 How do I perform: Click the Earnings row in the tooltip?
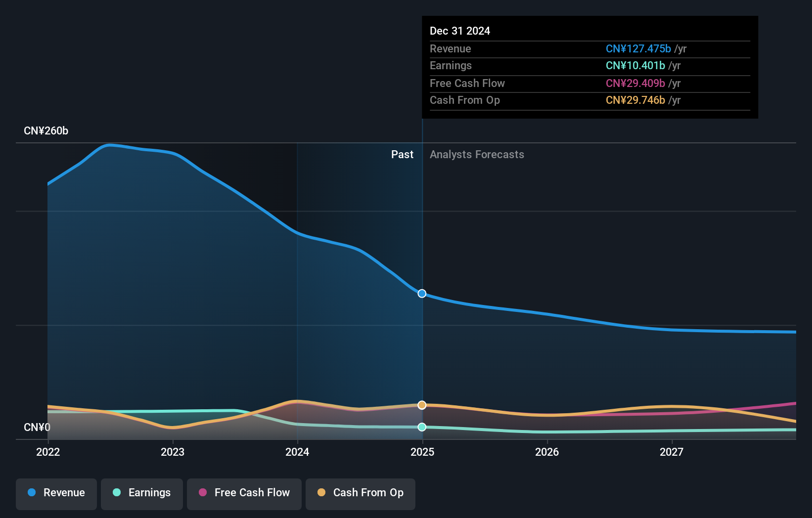click(554, 65)
